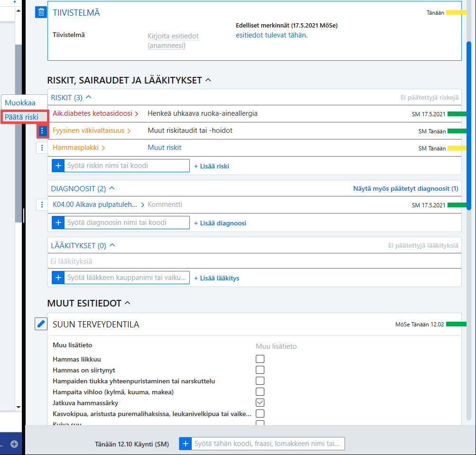Viewport: 476px width, 455px height.
Task: Select Päätä riski from context menu
Action: 21,117
